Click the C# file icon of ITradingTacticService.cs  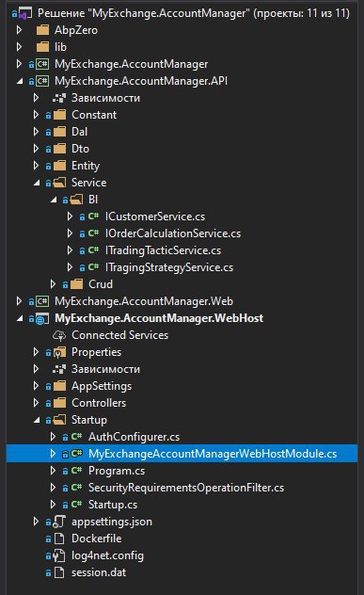[x=93, y=250]
